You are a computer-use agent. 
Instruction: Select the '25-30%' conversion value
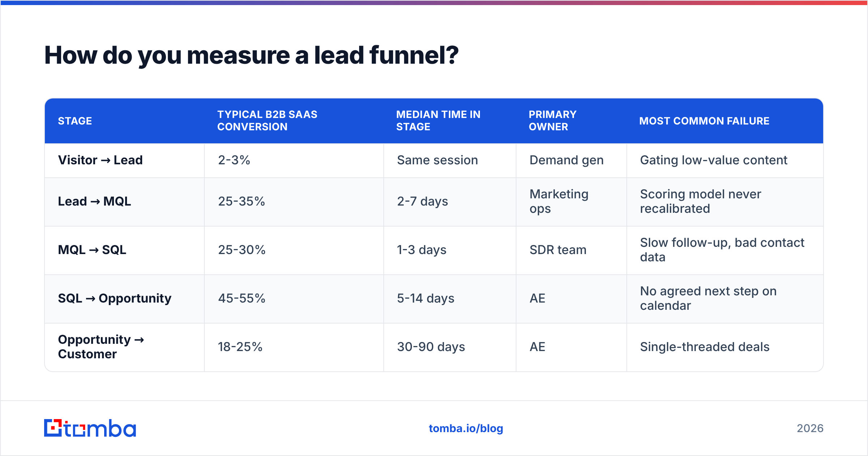242,250
